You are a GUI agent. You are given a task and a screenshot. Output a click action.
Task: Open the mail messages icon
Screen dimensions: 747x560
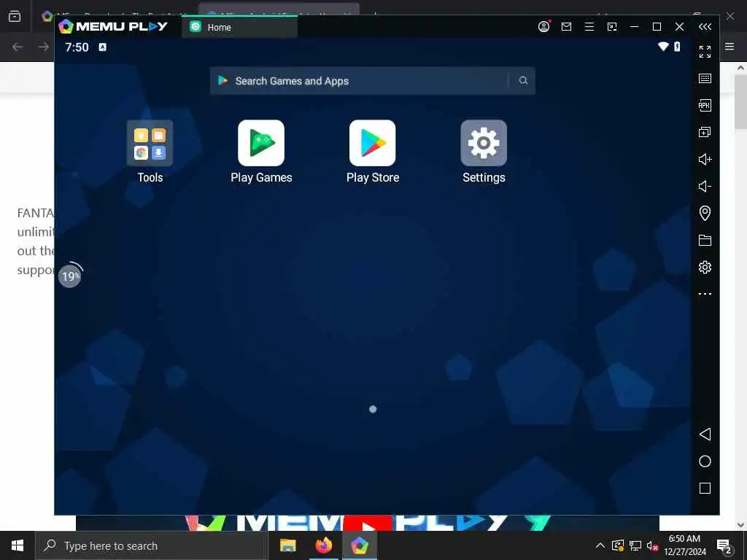pos(566,27)
